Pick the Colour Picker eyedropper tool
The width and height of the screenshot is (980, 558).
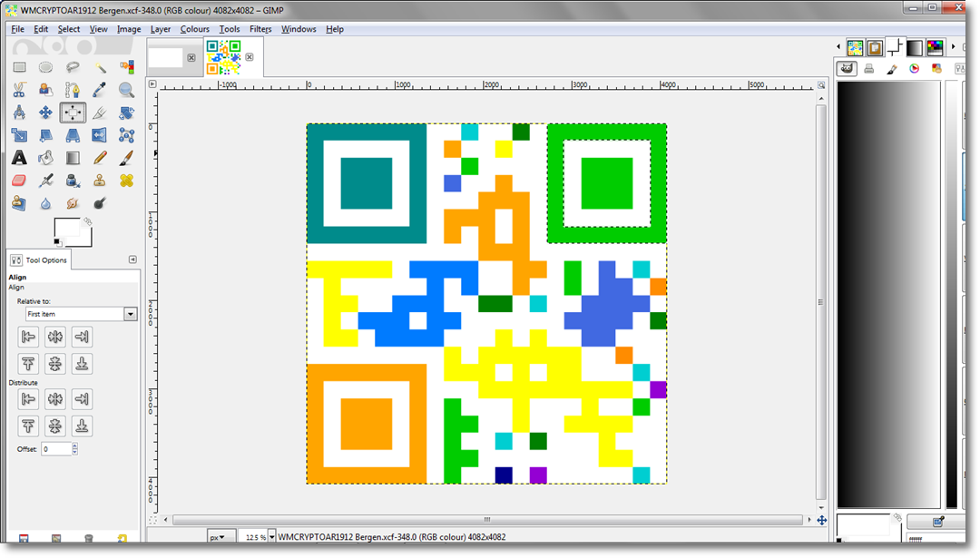tap(100, 90)
